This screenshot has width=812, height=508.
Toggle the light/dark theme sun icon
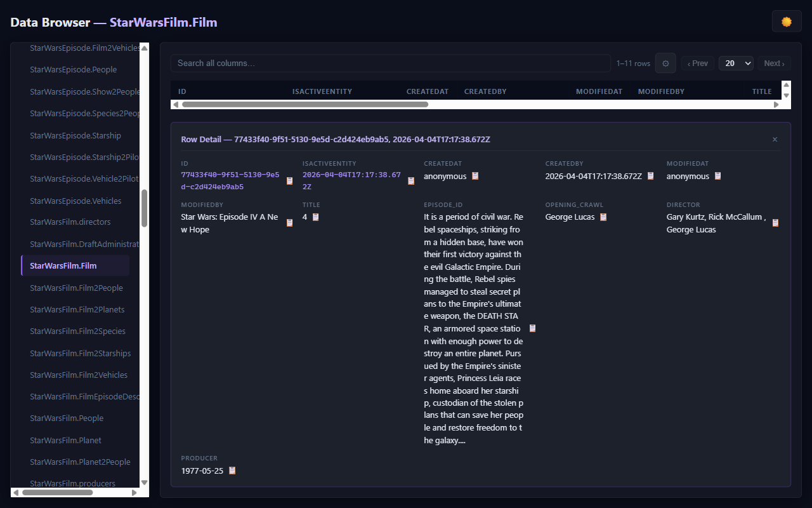[x=786, y=21]
